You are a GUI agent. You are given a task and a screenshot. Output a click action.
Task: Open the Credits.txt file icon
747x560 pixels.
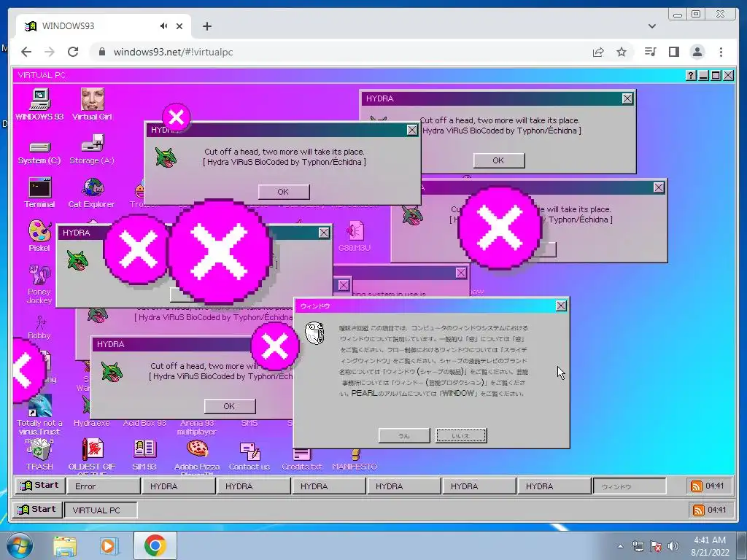pos(301,459)
